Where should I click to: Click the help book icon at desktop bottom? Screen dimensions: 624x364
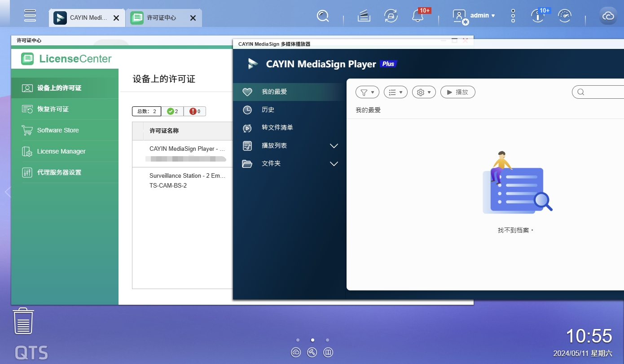coord(328,352)
